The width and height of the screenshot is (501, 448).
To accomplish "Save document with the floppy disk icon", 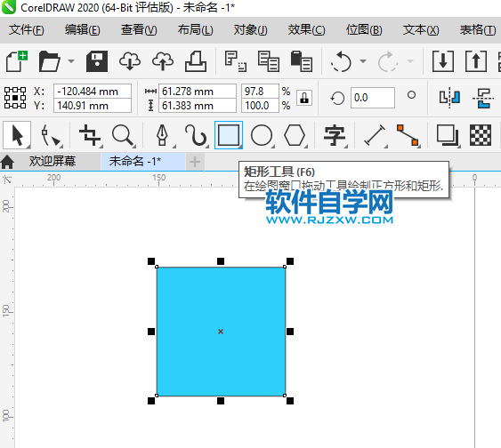I will point(97,61).
